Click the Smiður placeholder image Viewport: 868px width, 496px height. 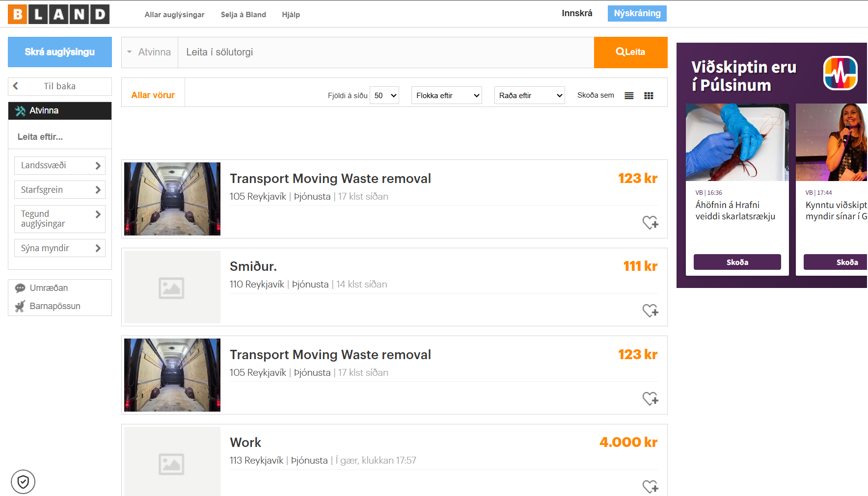[172, 287]
